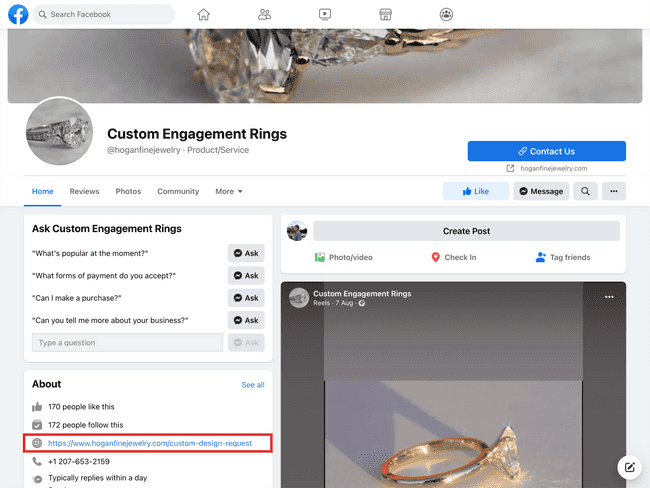Screen dimensions: 650x488
Task: Go to the Home feed icon
Action: point(204,15)
